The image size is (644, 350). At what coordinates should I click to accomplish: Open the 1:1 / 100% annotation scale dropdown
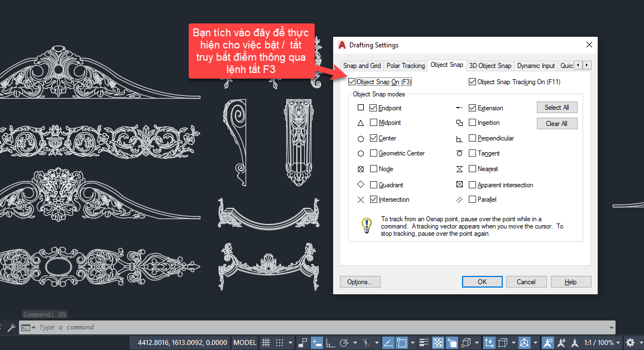602,343
